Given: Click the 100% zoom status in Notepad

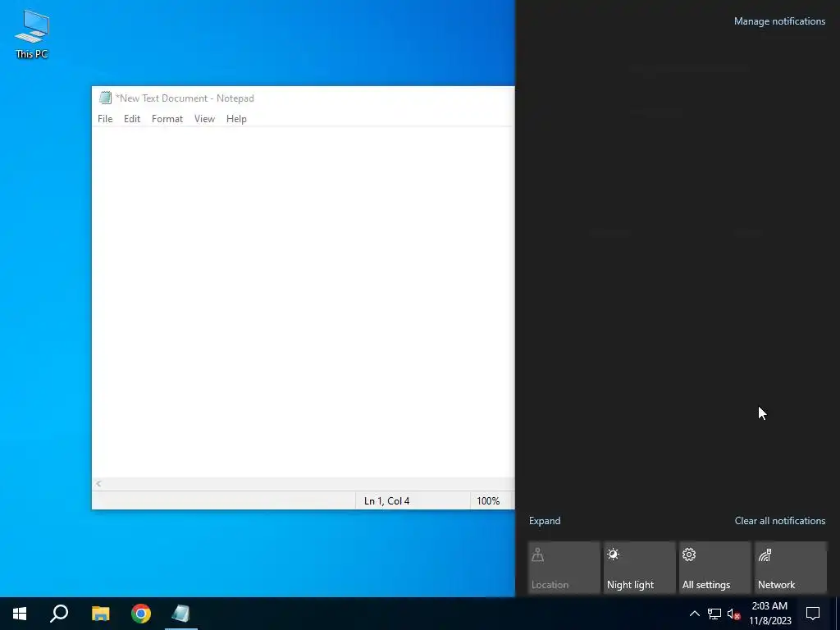Looking at the screenshot, I should coord(488,501).
